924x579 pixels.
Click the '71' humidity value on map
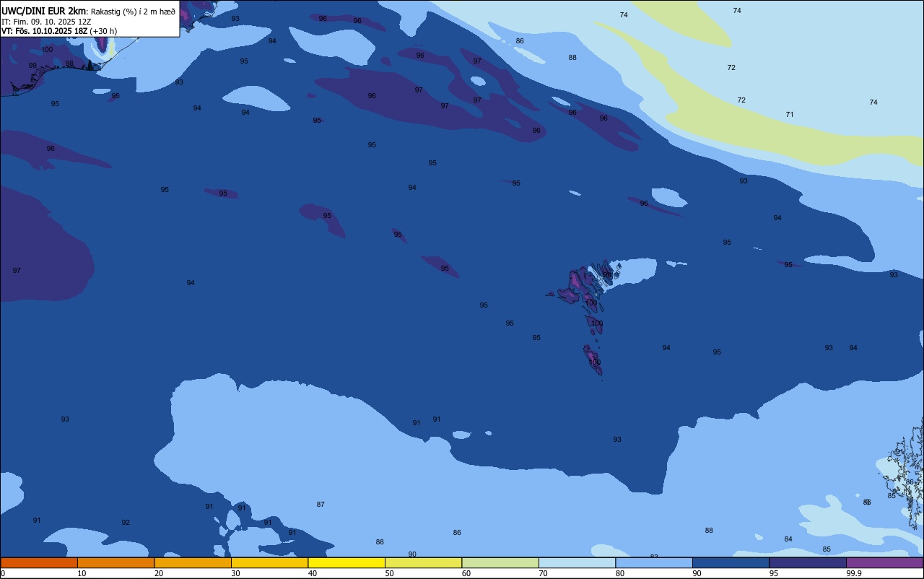[790, 115]
